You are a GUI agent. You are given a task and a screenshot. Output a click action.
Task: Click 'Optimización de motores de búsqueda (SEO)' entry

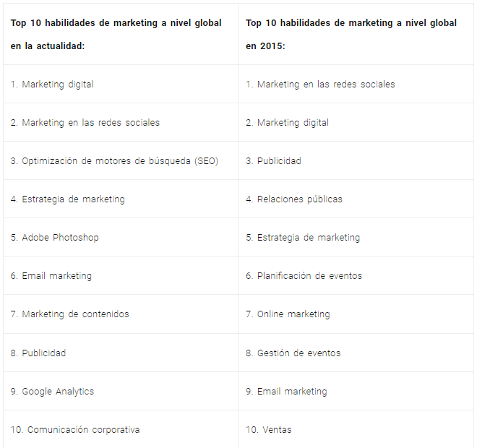[x=121, y=160]
